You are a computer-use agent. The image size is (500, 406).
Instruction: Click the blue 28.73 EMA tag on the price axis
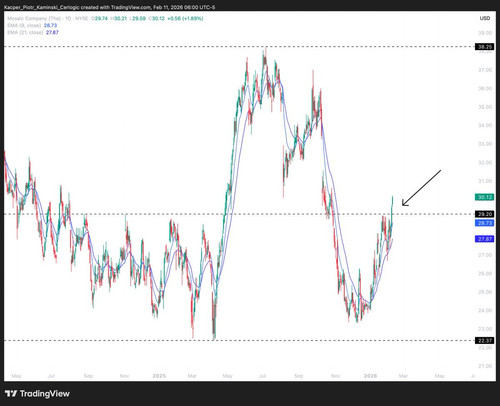pos(485,223)
